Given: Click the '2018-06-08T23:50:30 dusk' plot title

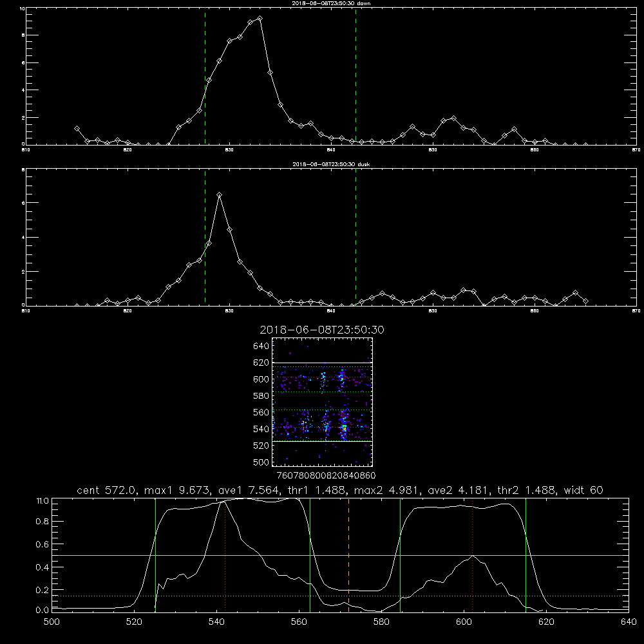Looking at the screenshot, I should pyautogui.click(x=331, y=164).
